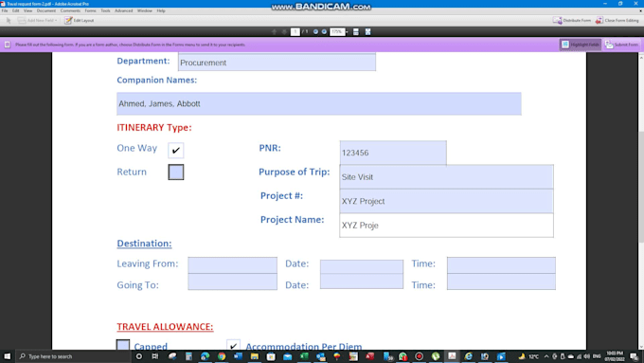
Task: Click in the Companion Names field
Action: coord(319,103)
